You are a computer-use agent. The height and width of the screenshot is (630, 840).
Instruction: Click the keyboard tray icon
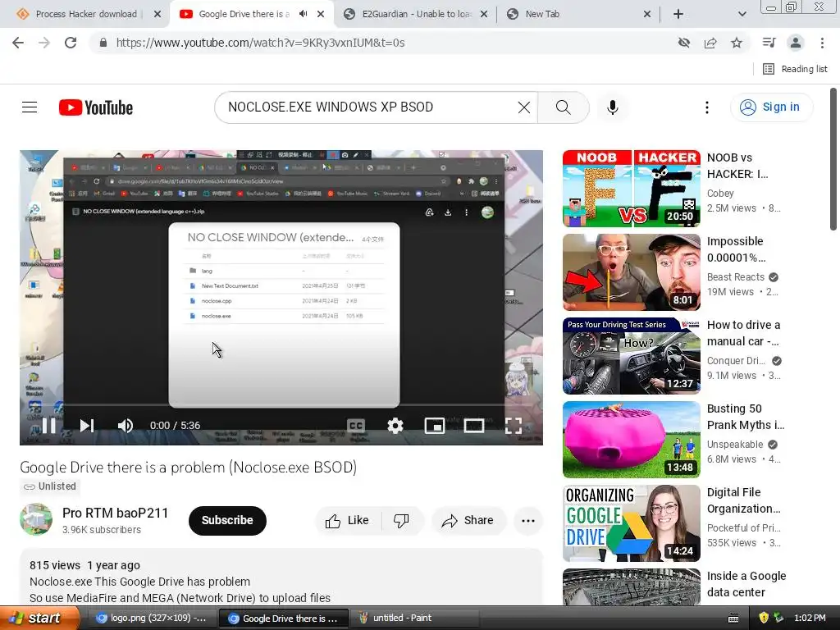[x=733, y=619]
